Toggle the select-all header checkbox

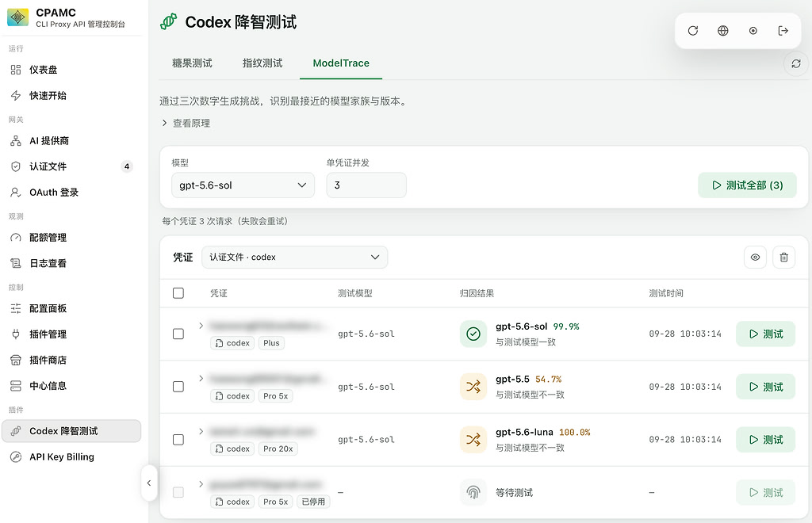point(178,293)
